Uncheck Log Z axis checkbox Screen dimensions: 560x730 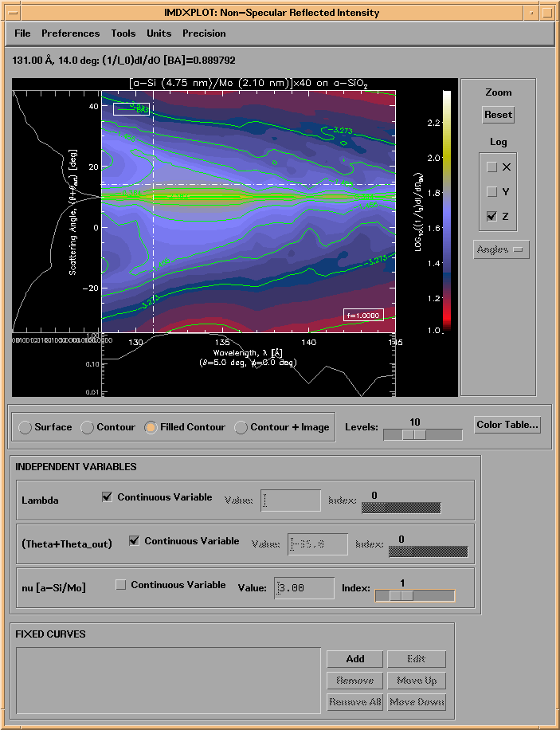[x=491, y=216]
